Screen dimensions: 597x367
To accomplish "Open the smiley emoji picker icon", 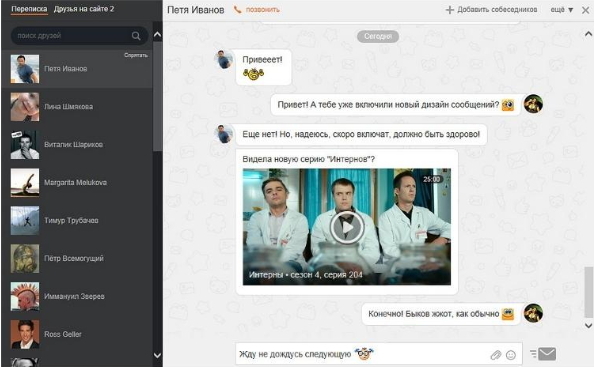I will [x=511, y=355].
